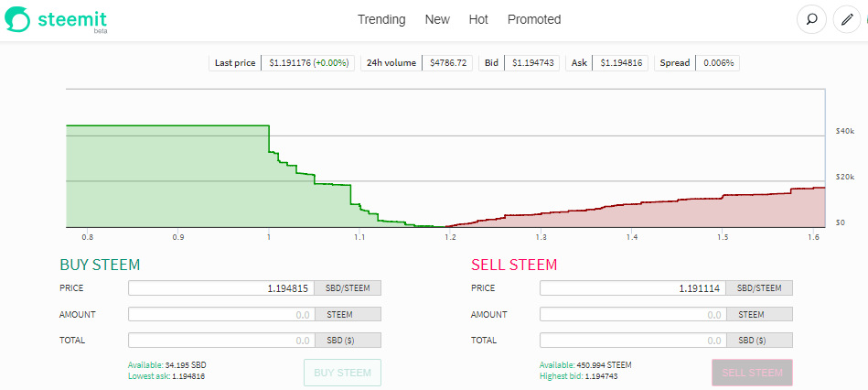
Task: Click Last price $1.191176 value
Action: pyautogui.click(x=308, y=63)
